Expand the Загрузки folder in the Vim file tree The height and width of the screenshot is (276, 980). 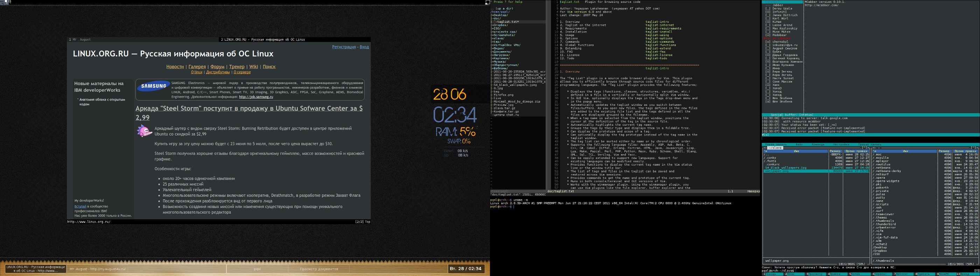coord(500,55)
